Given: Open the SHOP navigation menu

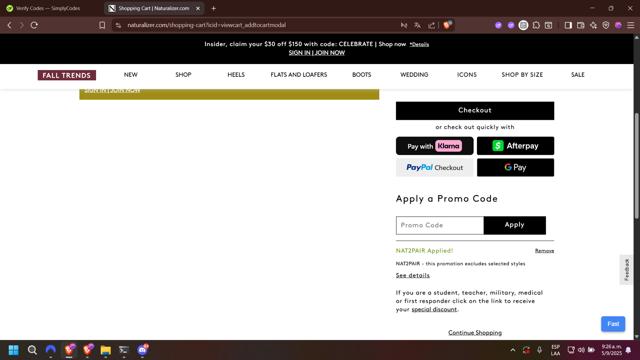Looking at the screenshot, I should click(183, 75).
